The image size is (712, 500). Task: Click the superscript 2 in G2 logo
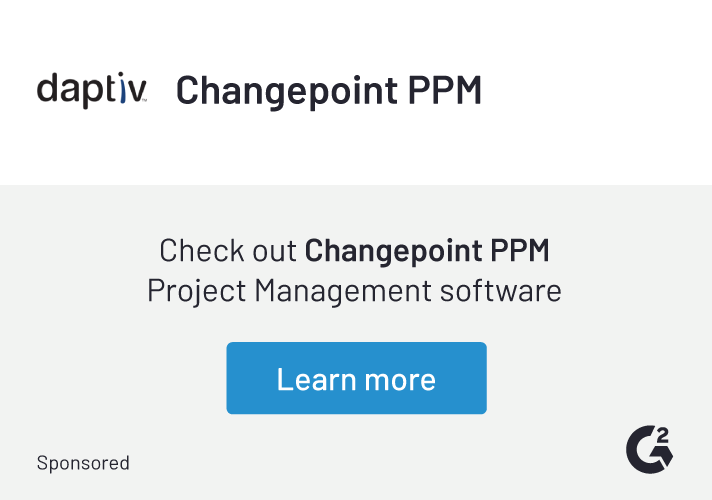[663, 435]
